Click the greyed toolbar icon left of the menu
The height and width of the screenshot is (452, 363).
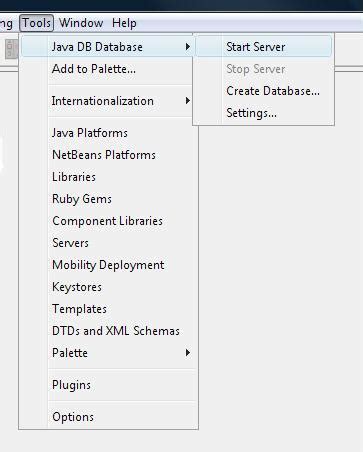pos(11,49)
